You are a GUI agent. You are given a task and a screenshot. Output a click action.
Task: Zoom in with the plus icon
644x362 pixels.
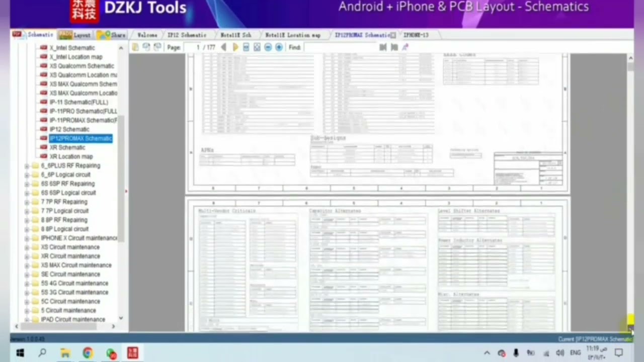(279, 47)
